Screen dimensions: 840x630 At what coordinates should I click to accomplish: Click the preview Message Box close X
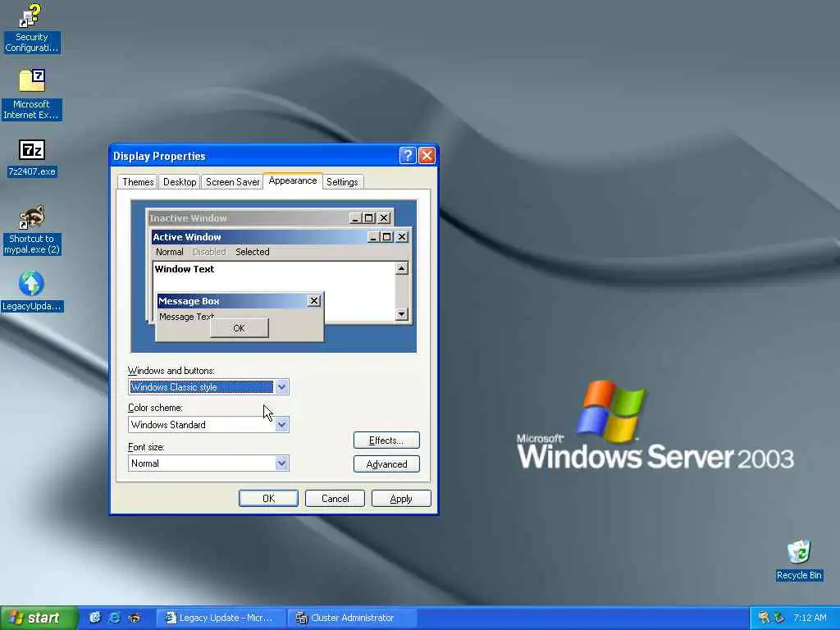coord(314,301)
